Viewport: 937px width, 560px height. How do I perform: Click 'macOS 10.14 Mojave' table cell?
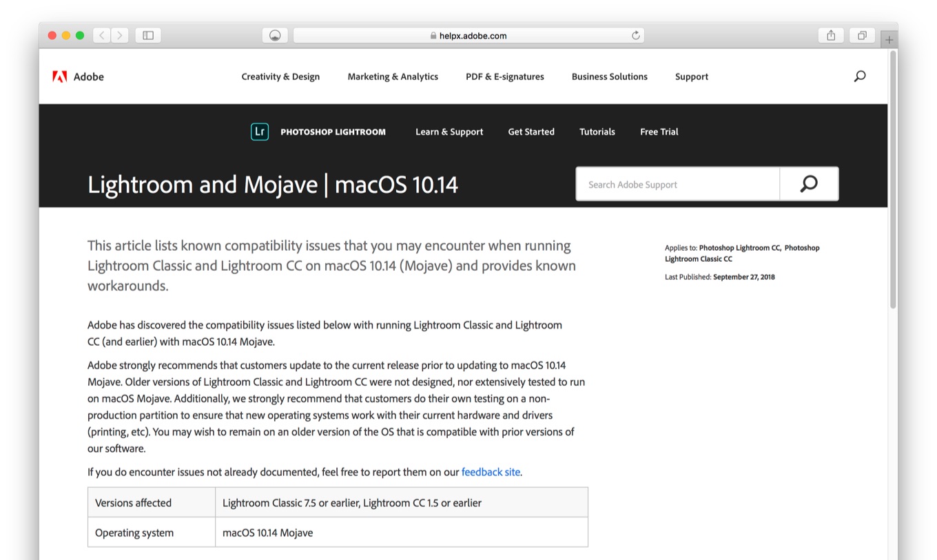(402, 532)
